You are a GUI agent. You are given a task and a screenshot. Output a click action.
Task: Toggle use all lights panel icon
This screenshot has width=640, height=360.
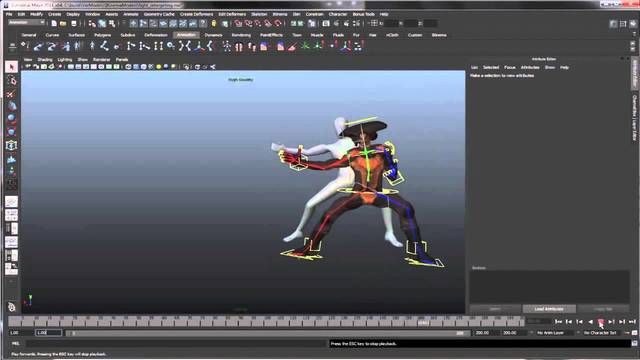tap(159, 67)
